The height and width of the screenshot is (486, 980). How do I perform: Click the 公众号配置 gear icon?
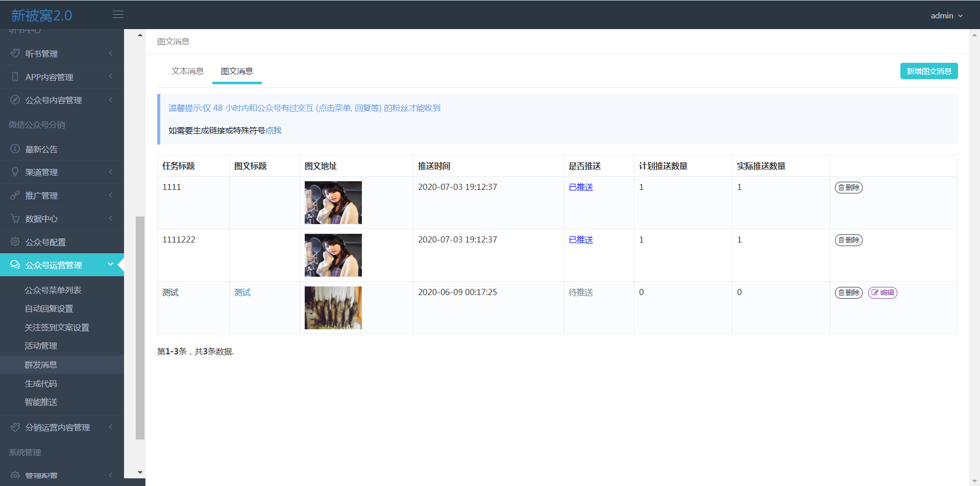point(15,241)
